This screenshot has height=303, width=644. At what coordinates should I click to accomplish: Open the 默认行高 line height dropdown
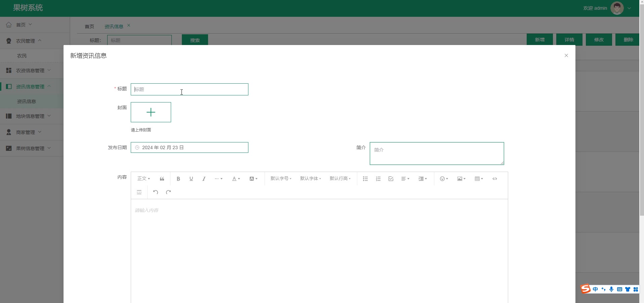point(340,179)
